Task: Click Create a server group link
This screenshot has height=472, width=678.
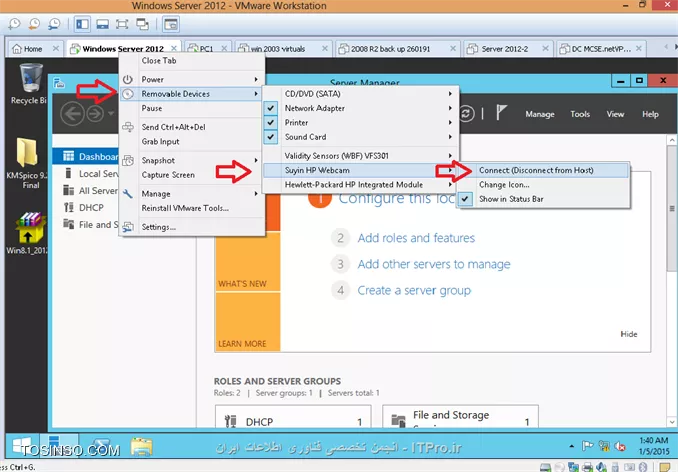Action: click(x=414, y=290)
